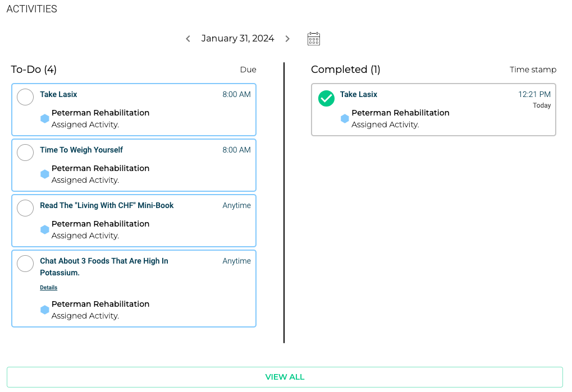Viewport: 572px width, 392px height.
Task: Mark Read The Living With CHF Mini-Book complete
Action: click(x=25, y=208)
